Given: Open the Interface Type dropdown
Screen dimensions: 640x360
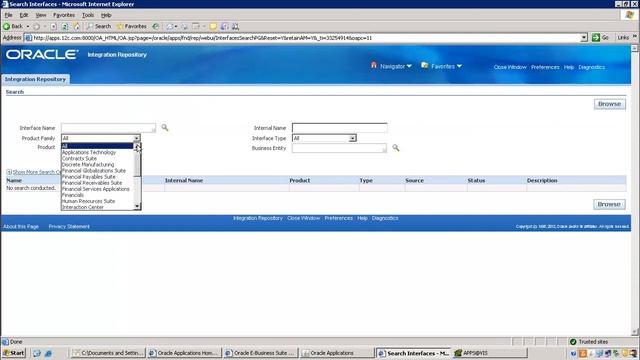Looking at the screenshot, I should pos(324,138).
